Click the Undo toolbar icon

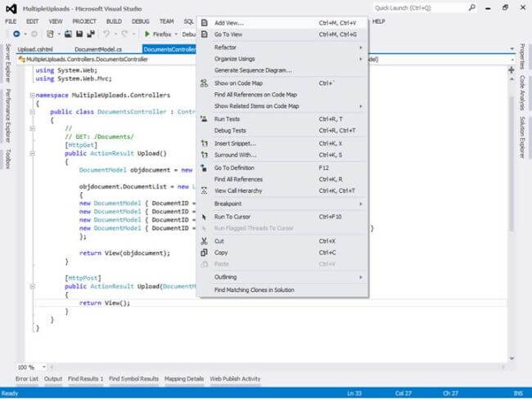click(x=106, y=34)
